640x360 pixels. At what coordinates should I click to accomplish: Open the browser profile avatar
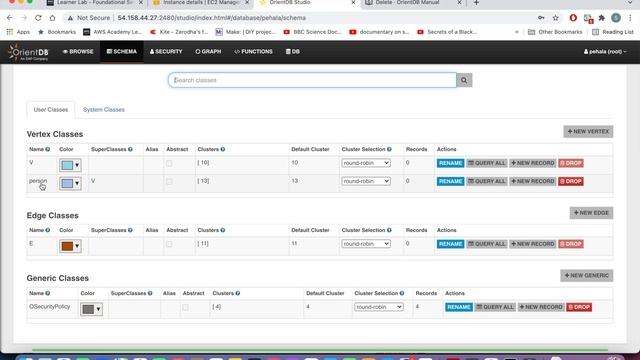616,18
